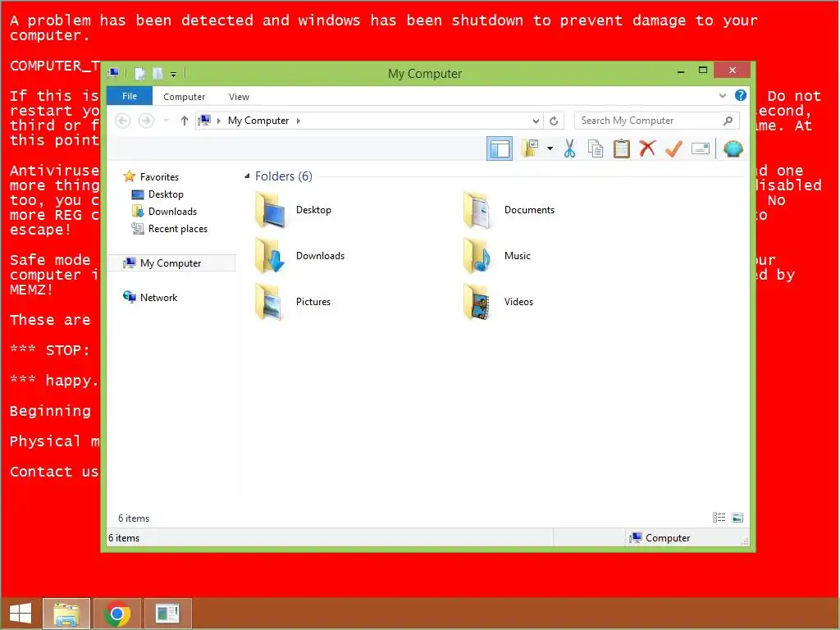Open Google Chrome from the taskbar
This screenshot has height=630, width=840.
click(117, 614)
